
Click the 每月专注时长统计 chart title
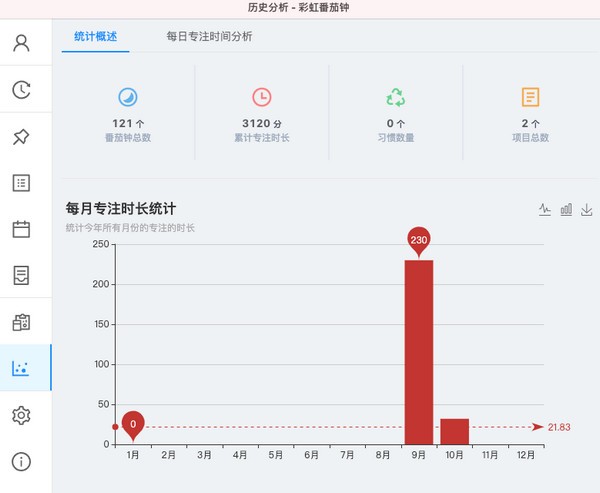click(x=121, y=209)
